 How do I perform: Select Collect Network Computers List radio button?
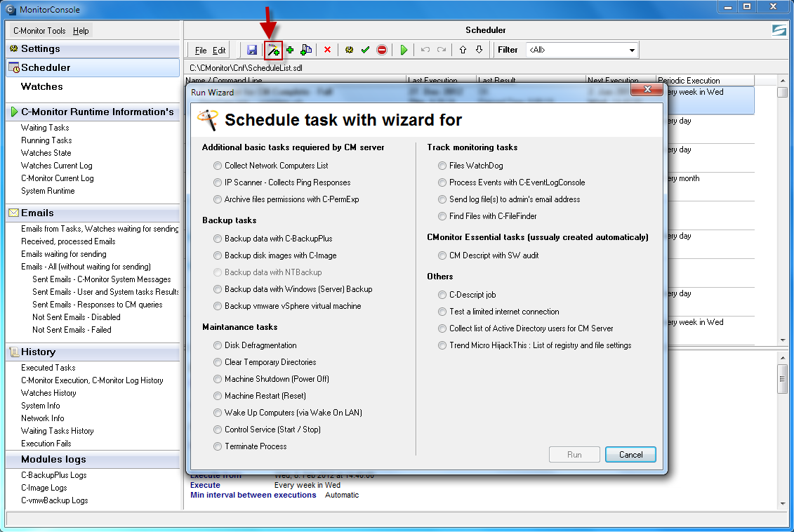[x=217, y=166]
